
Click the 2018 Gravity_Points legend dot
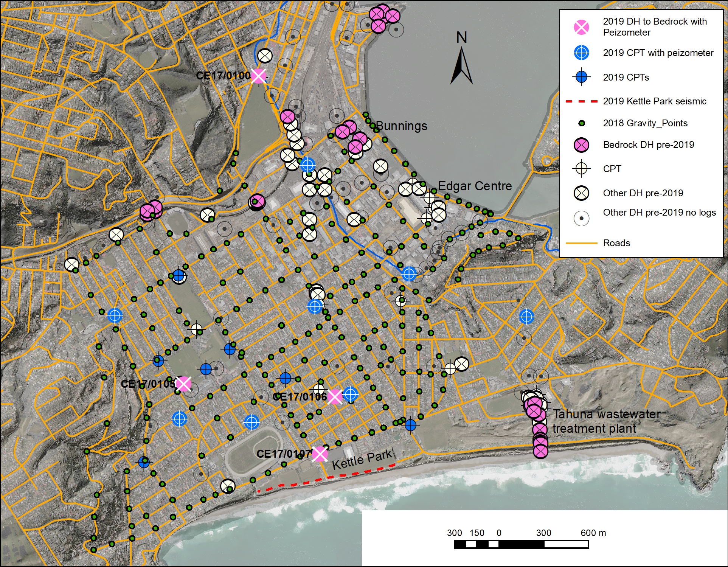point(582,123)
